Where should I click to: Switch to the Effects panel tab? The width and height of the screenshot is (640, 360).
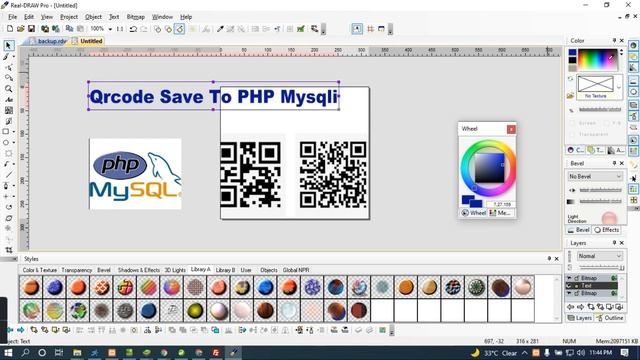607,230
